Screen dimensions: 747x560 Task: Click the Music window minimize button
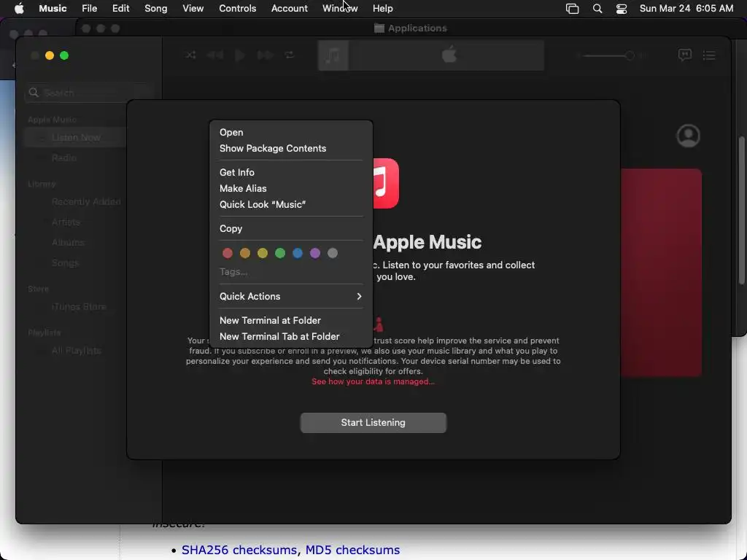click(x=50, y=55)
